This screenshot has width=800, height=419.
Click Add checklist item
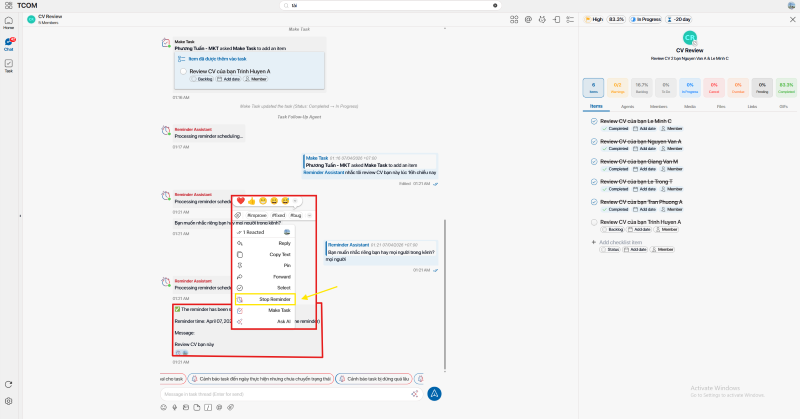(x=620, y=242)
